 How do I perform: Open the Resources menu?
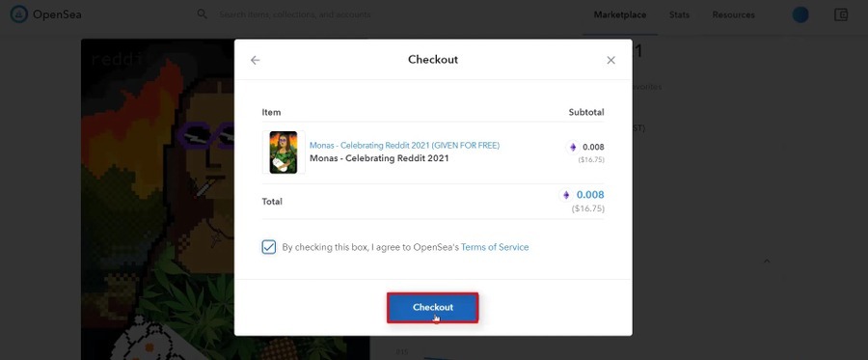pos(734,14)
